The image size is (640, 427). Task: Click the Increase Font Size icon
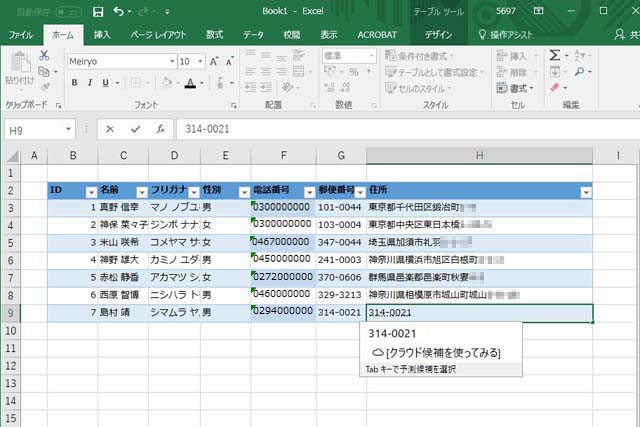[214, 61]
